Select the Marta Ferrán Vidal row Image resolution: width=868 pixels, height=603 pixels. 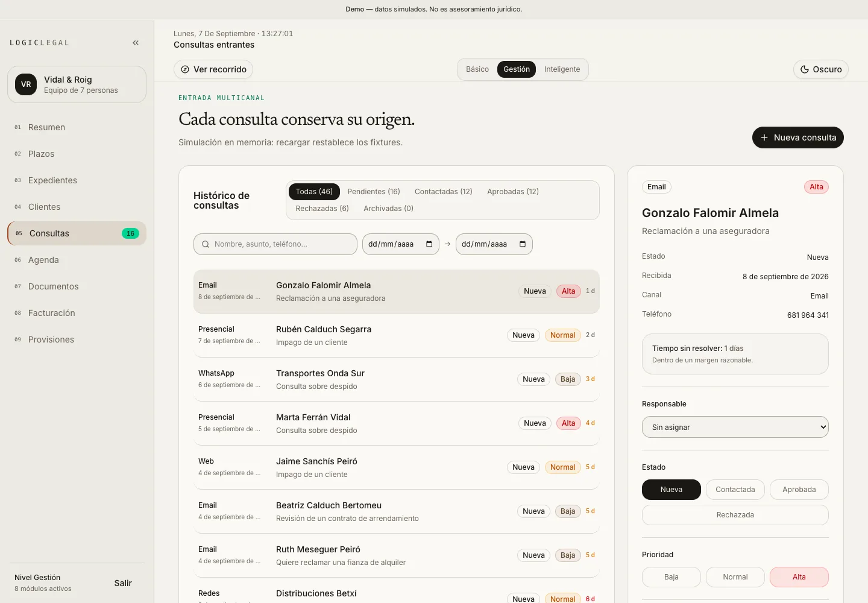point(397,423)
